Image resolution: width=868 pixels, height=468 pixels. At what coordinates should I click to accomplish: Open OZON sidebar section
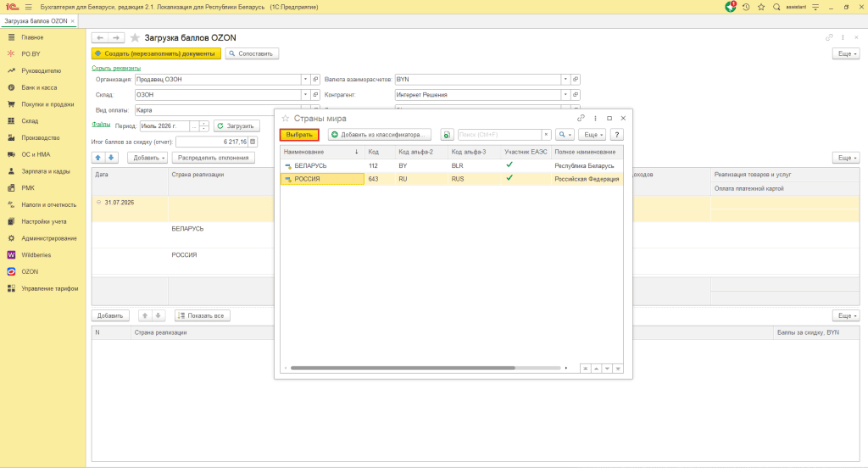[30, 271]
